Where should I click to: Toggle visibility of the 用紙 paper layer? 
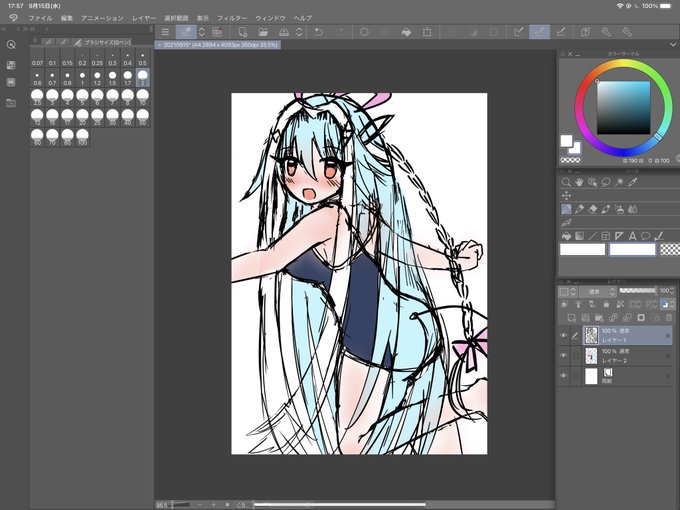point(563,376)
